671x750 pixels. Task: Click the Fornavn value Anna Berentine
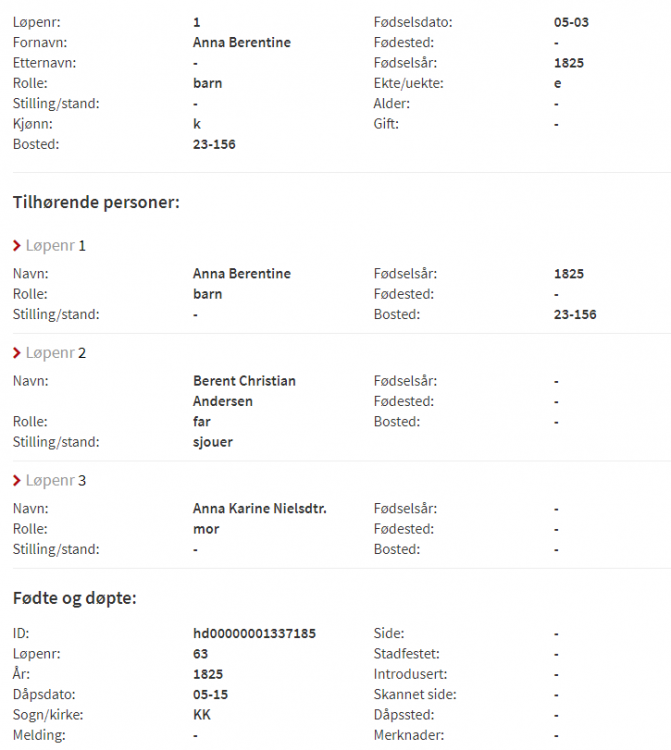coord(241,43)
